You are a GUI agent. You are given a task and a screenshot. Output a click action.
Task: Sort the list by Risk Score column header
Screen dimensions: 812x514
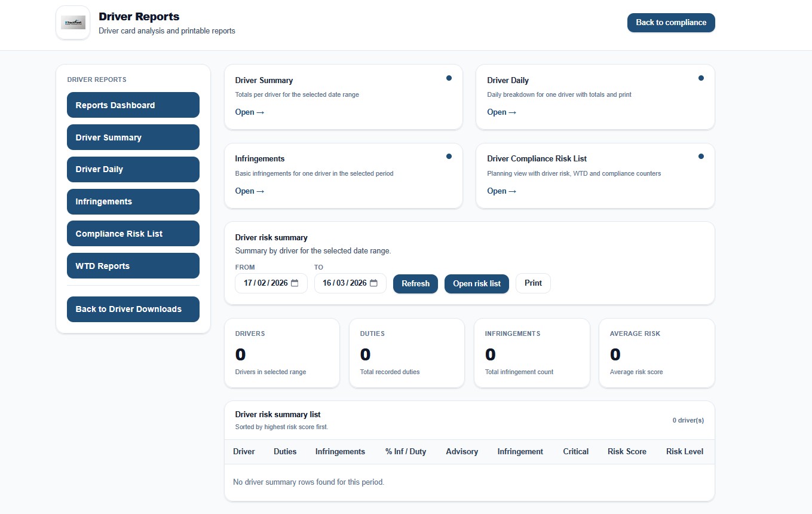click(x=627, y=452)
